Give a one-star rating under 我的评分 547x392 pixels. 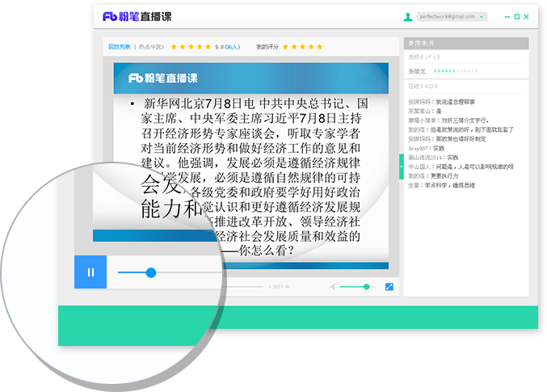(x=285, y=47)
